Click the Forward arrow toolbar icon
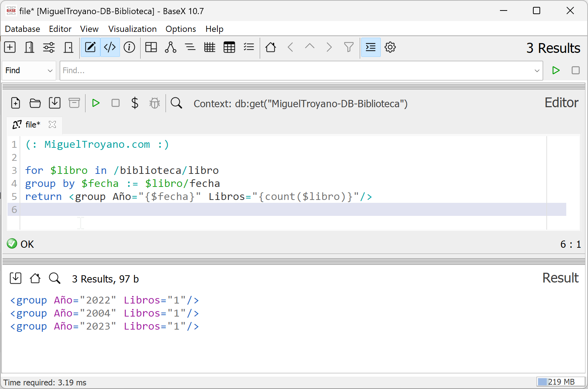This screenshot has height=389, width=588. pyautogui.click(x=329, y=47)
